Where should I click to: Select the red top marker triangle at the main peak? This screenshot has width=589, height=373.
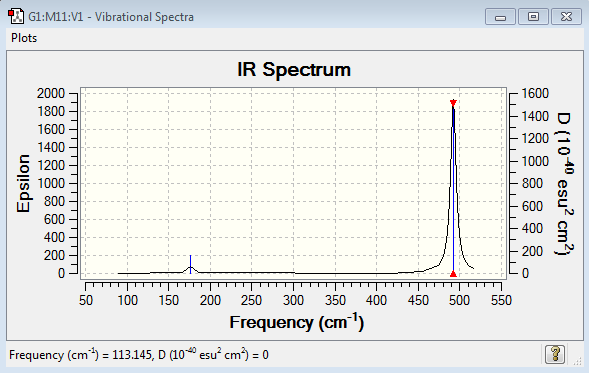pyautogui.click(x=453, y=103)
